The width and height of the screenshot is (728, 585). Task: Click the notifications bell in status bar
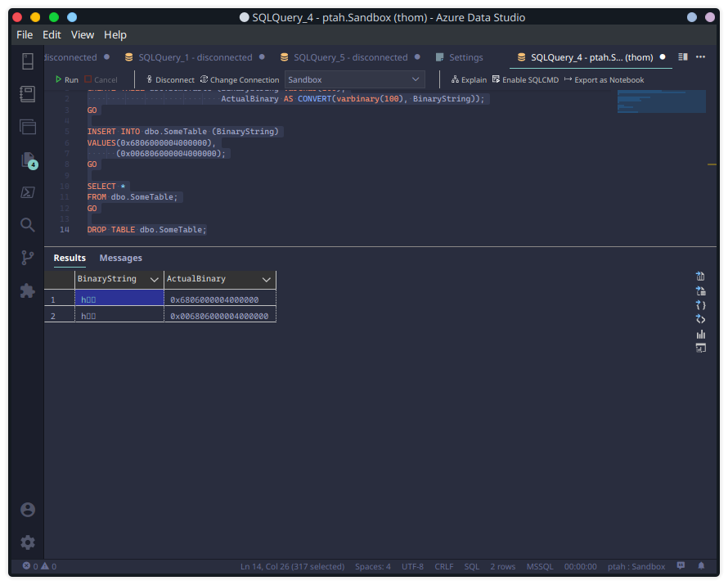pos(701,566)
